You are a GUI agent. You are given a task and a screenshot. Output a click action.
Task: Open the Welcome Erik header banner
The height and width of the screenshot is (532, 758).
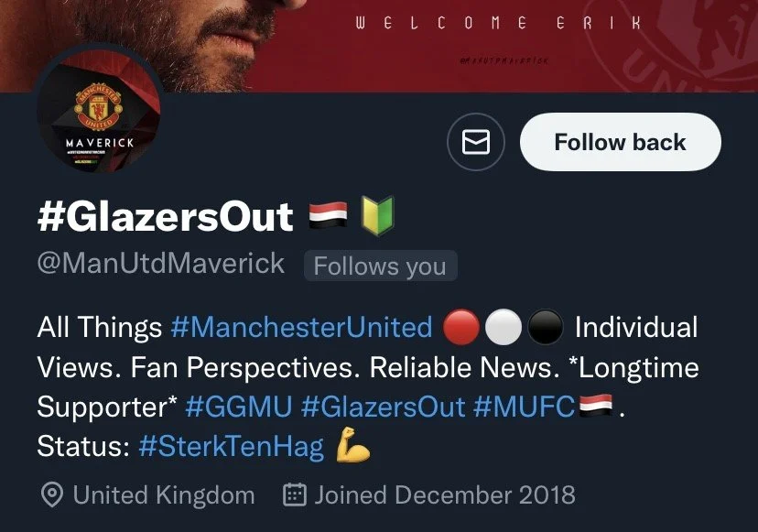click(x=379, y=46)
